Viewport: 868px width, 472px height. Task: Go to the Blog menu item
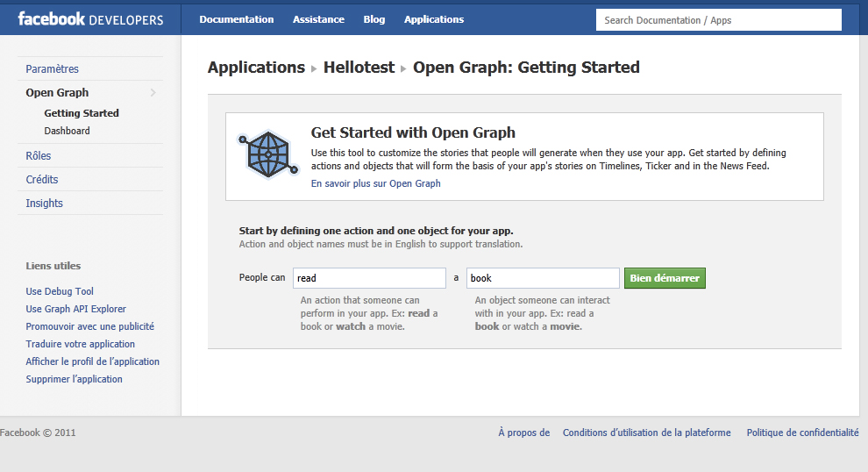[374, 19]
